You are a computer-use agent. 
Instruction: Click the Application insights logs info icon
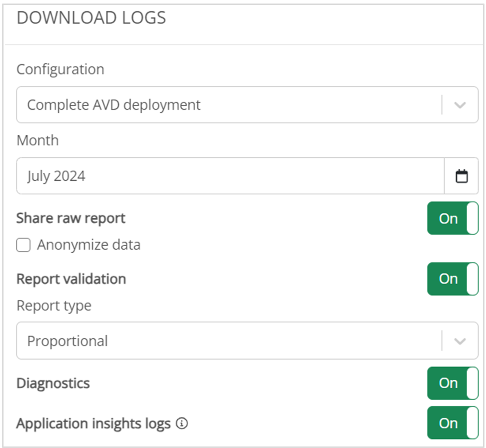pyautogui.click(x=182, y=424)
